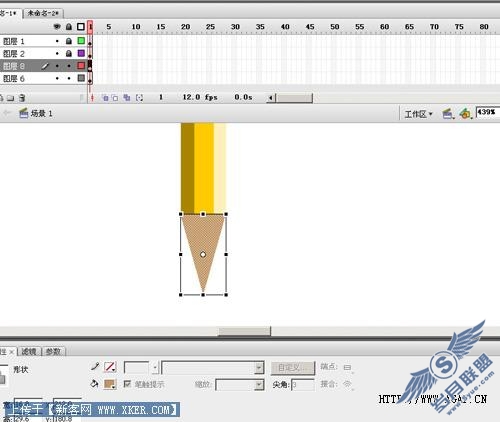
Task: Toggle show all layers as outlines header icon
Action: coord(81,27)
